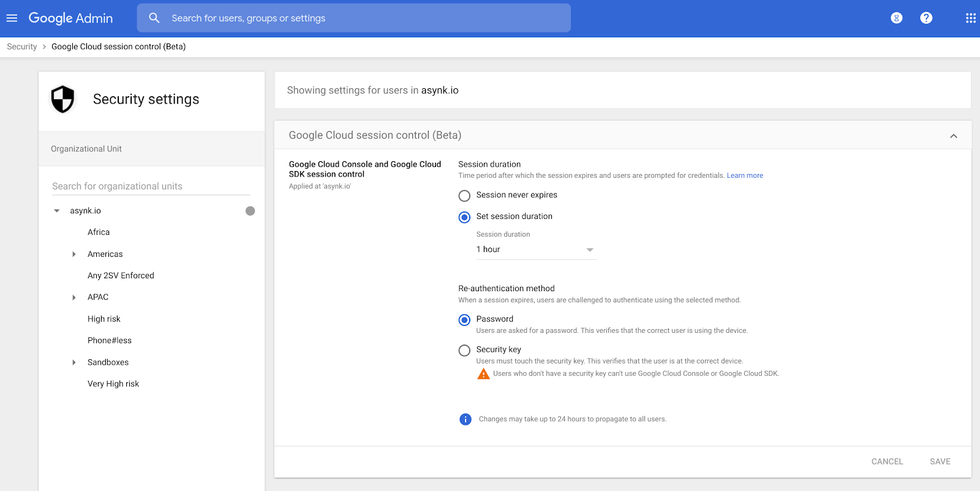980x491 pixels.
Task: Click the Changes may take up to 24 hours note
Action: coord(573,419)
